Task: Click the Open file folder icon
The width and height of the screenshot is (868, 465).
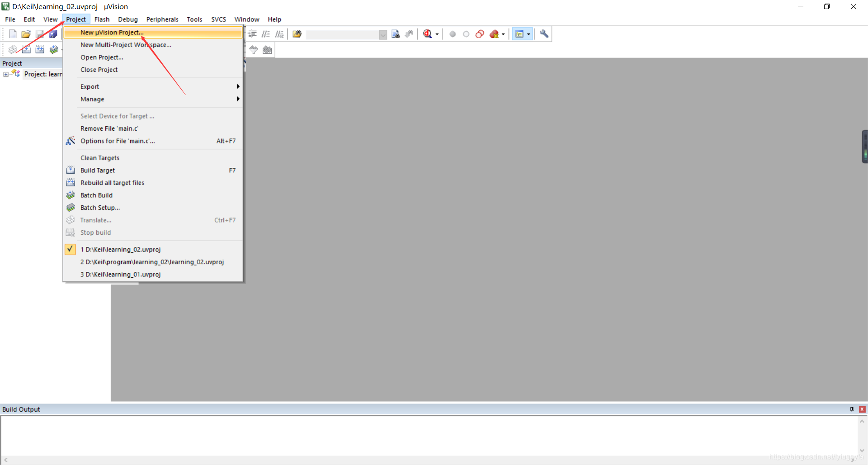Action: point(26,34)
